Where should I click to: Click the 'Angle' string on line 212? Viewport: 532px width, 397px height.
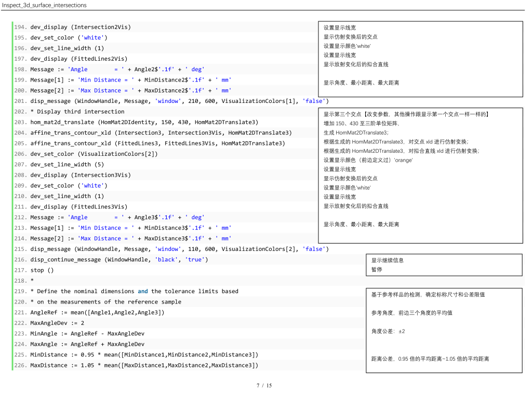(78, 217)
